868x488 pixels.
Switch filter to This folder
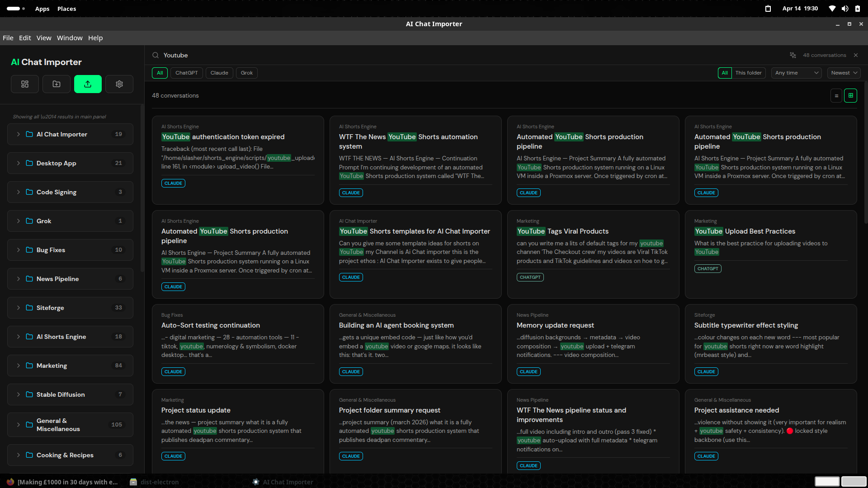tap(748, 73)
